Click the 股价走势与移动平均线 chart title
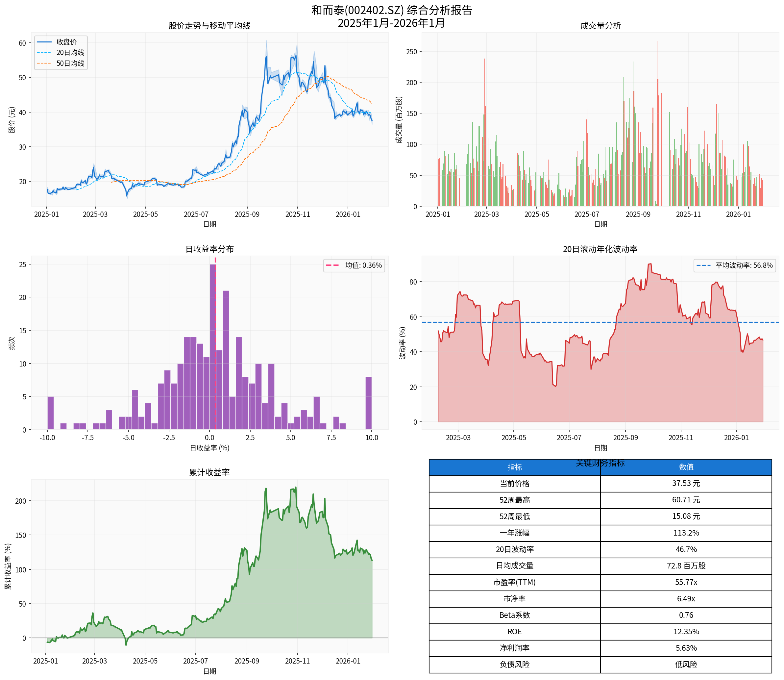 click(x=209, y=26)
